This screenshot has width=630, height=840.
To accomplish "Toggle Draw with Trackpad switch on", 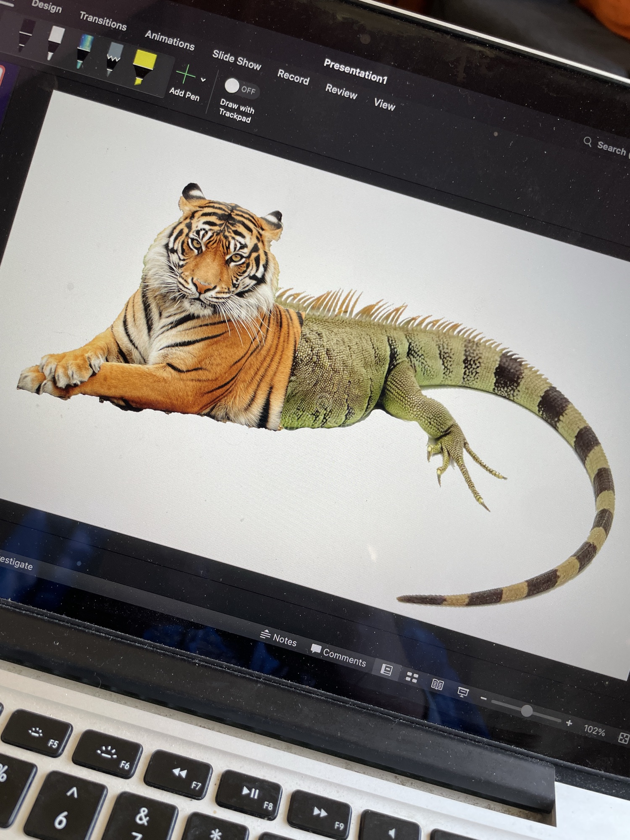I will pos(240,88).
